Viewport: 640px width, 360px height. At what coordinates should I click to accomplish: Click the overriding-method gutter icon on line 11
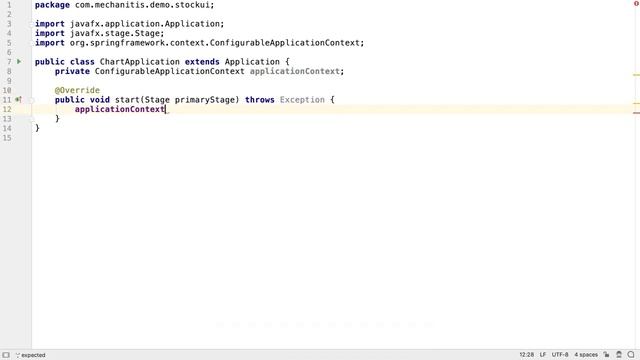pos(18,100)
